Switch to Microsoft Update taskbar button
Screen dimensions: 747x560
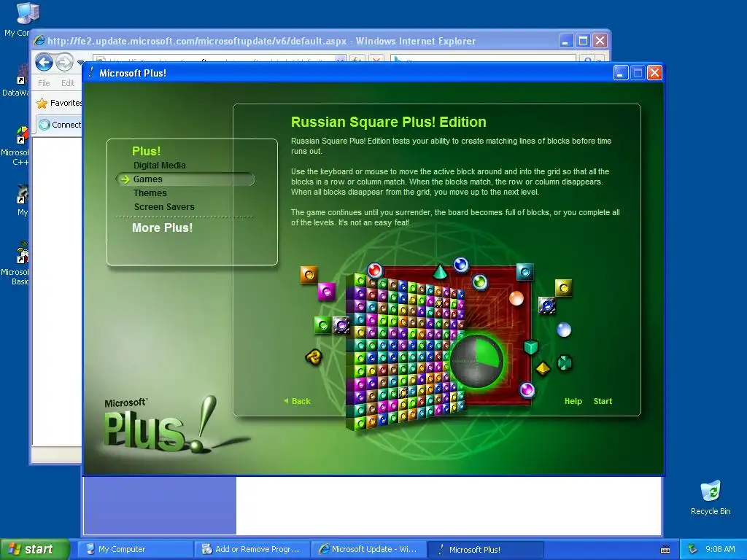368,550
